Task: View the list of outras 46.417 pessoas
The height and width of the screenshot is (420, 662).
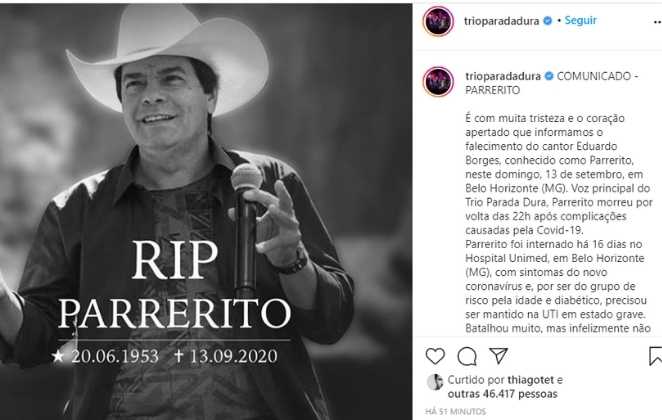Action: click(502, 394)
